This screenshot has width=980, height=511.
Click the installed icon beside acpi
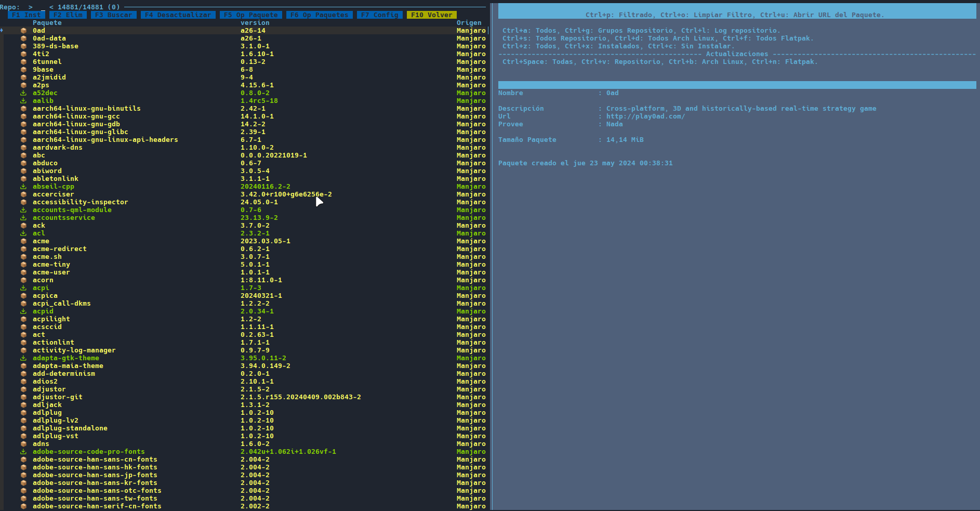(x=23, y=288)
